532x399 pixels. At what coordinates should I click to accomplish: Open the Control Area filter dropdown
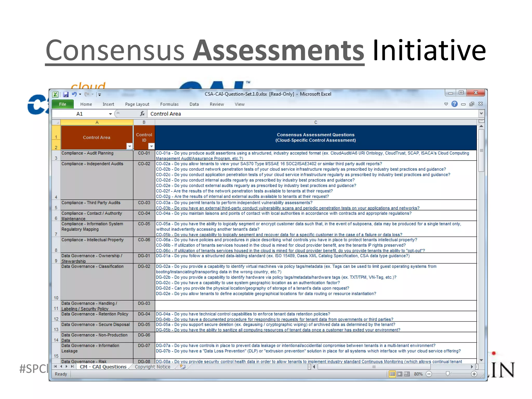click(x=129, y=146)
